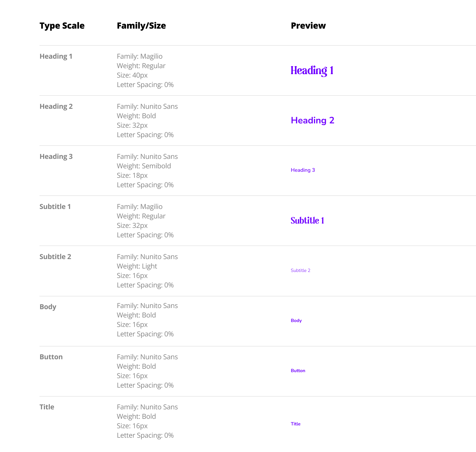Image resolution: width=476 pixels, height=452 pixels.
Task: Click the purple Button preview text
Action: pos(298,371)
